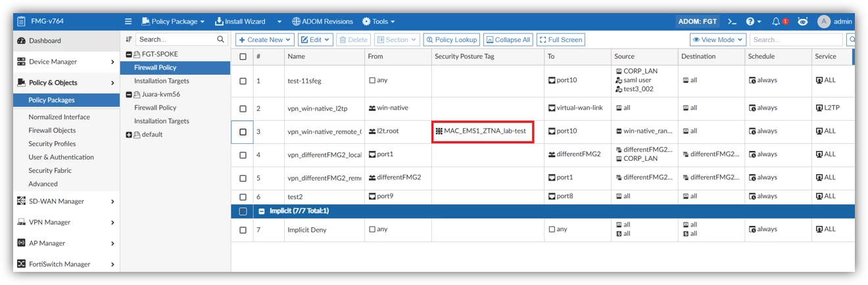Click the ADOM: FGT selector
Screen dimensions: 868x285
pos(698,22)
